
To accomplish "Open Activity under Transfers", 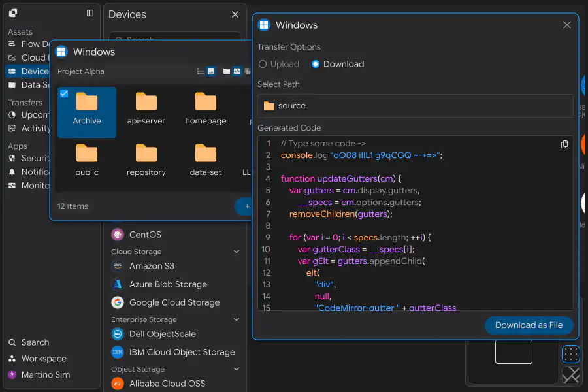I will [x=29, y=128].
